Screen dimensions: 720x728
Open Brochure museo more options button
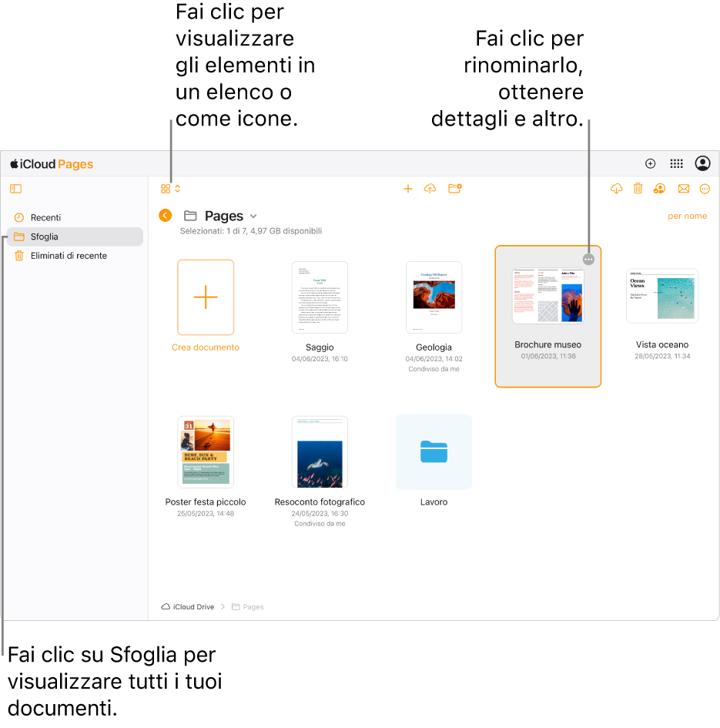coord(588,259)
